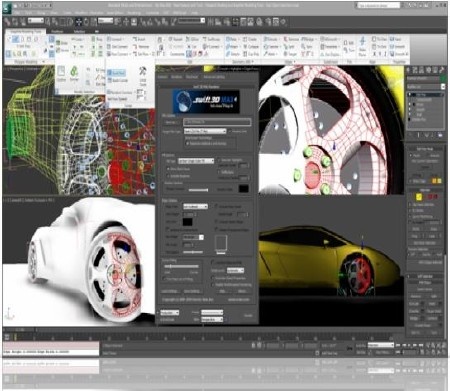
Task: Open the Modifier List dropdown
Action: [426, 87]
